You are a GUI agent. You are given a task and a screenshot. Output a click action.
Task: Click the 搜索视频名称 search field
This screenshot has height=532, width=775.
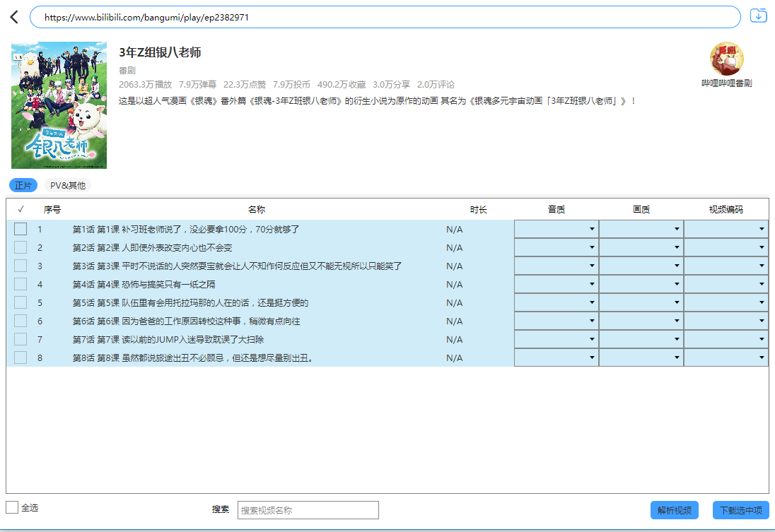(x=308, y=509)
